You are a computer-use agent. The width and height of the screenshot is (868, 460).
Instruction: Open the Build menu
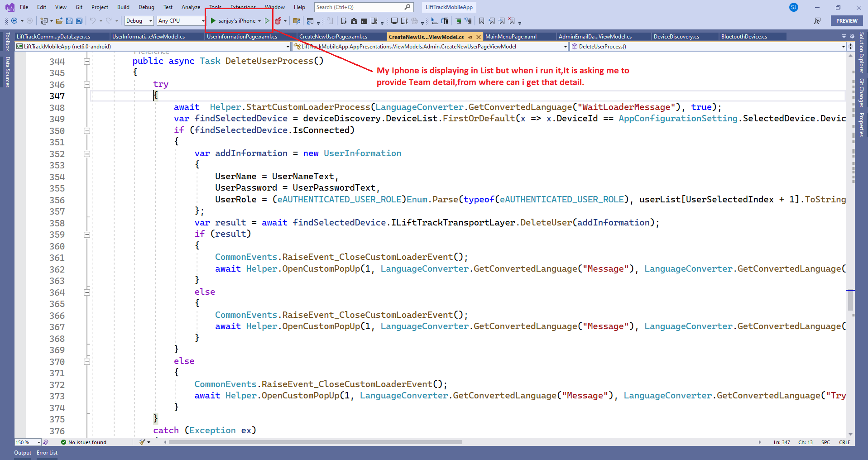pyautogui.click(x=123, y=7)
